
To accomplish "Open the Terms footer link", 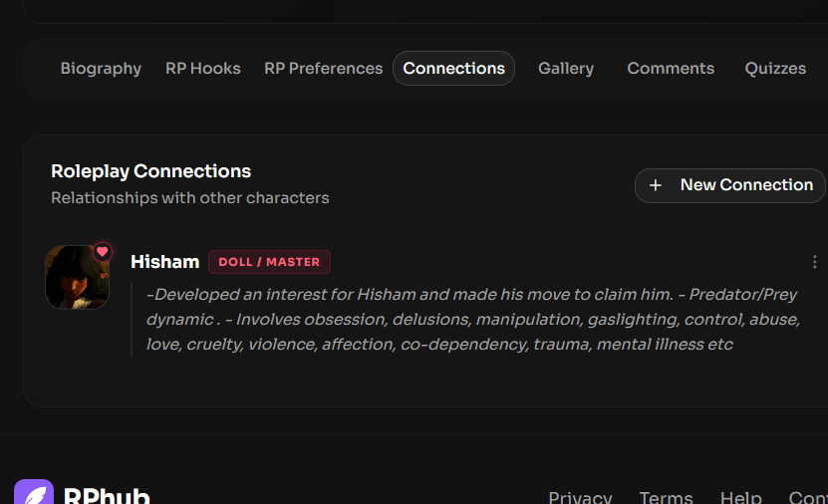I will pyautogui.click(x=666, y=497).
